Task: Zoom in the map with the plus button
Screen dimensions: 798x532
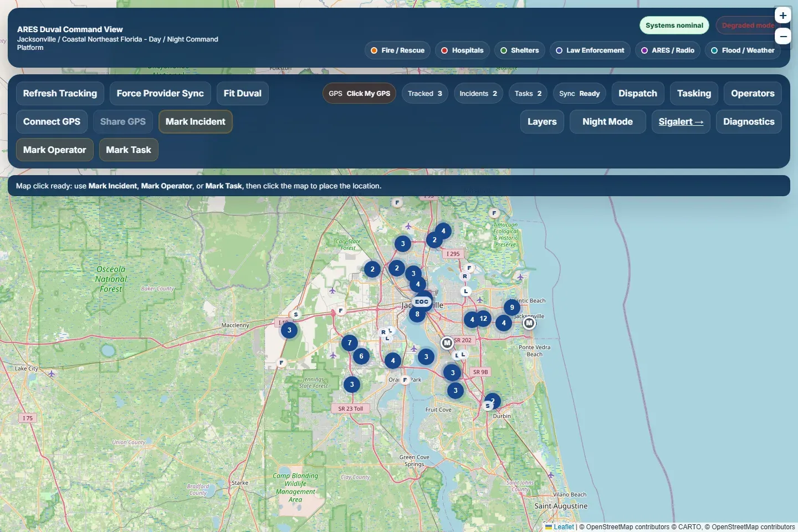Action: [x=782, y=16]
